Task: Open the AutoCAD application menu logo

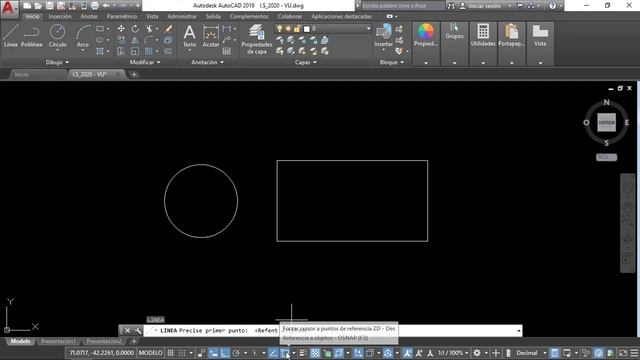Action: [9, 8]
